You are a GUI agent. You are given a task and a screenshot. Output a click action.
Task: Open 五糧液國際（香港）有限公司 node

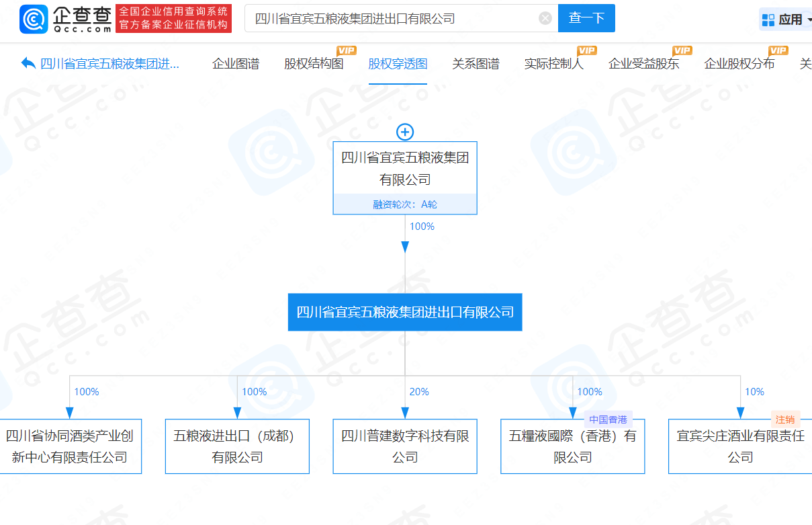572,446
